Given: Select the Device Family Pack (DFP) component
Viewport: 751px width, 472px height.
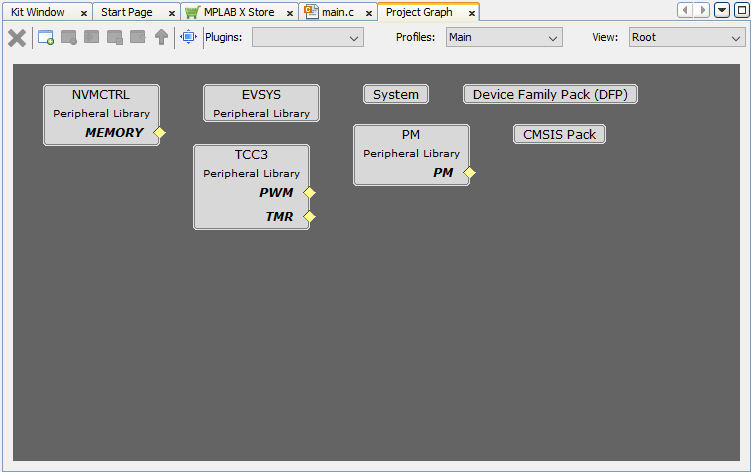Looking at the screenshot, I should pos(550,94).
